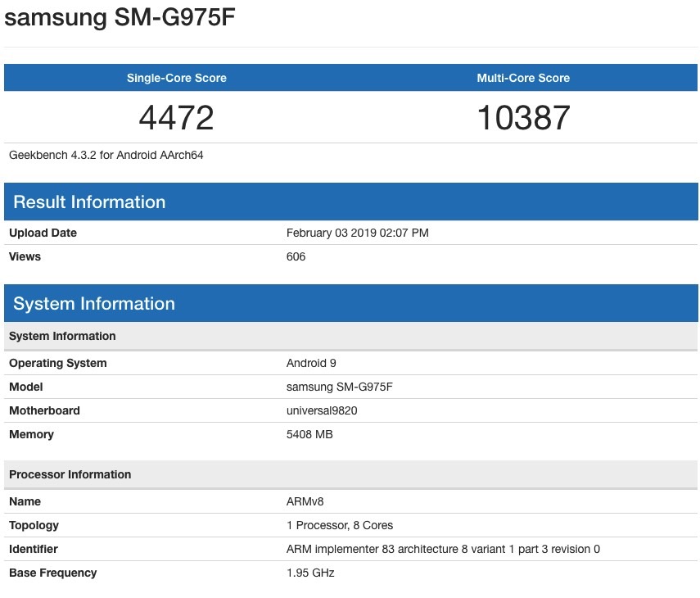This screenshot has width=700, height=598.
Task: Click the 1 Processor, 8 Cores value
Action: [340, 525]
